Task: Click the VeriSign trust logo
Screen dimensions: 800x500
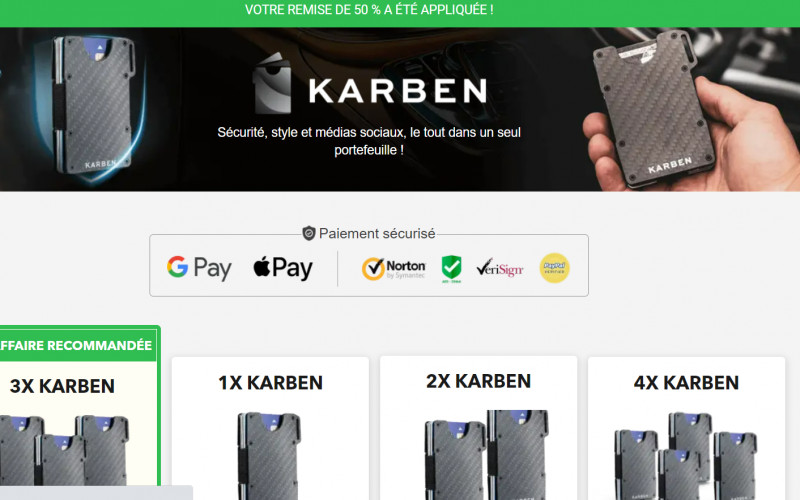Action: click(499, 267)
